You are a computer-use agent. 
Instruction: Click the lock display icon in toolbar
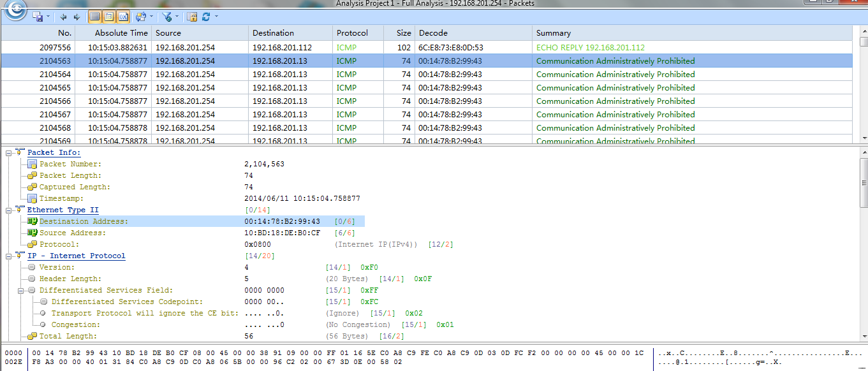coord(192,17)
